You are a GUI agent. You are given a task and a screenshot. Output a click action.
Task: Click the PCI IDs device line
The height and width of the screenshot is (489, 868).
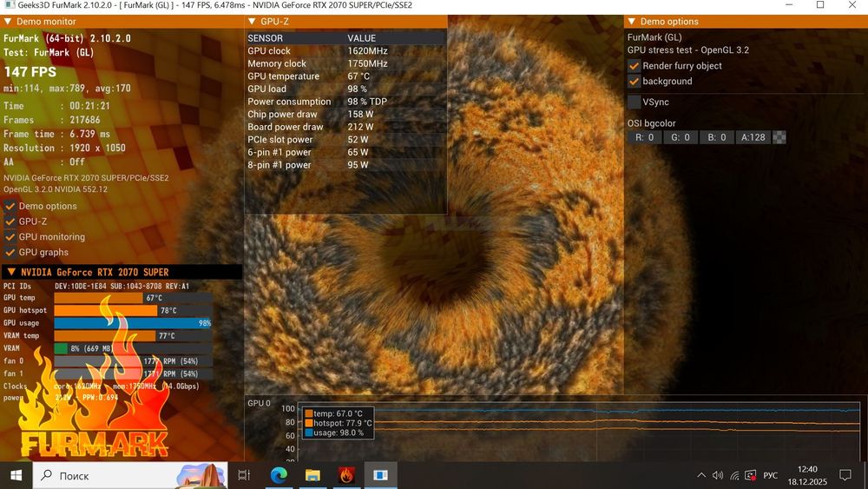tap(96, 287)
